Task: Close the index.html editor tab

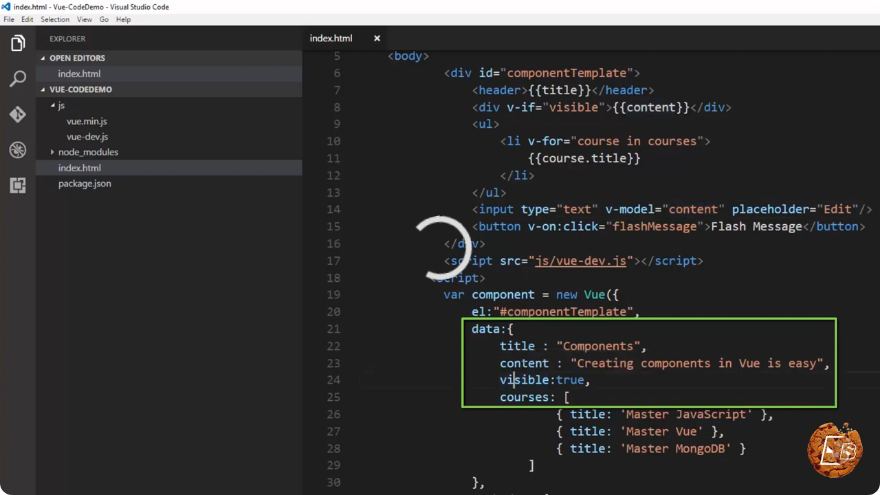Action: pos(377,38)
